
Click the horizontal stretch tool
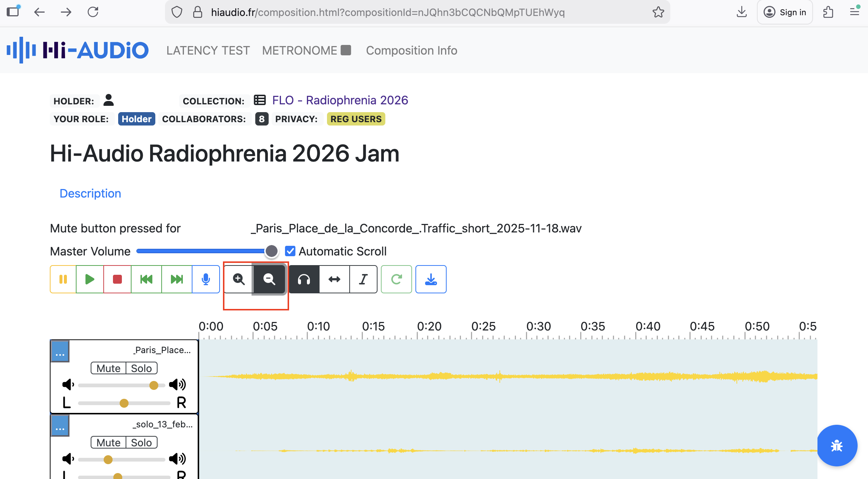334,279
